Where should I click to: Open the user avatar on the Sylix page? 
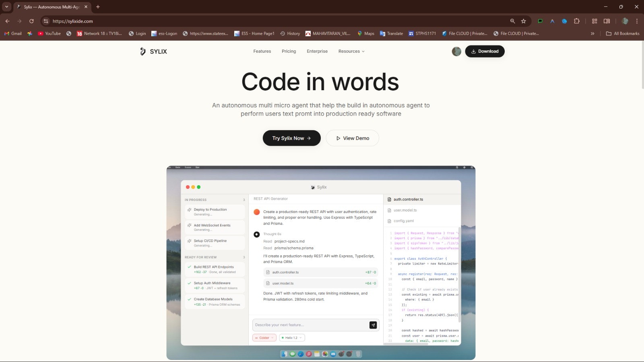tap(456, 52)
